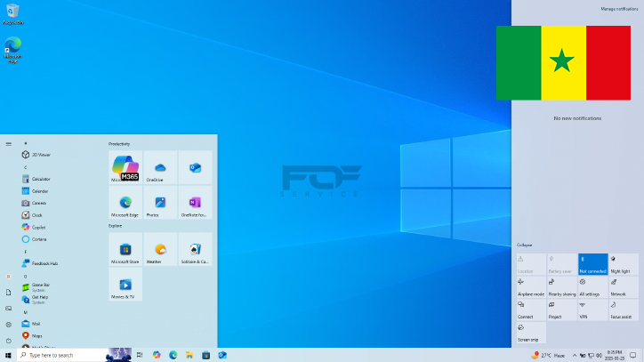Viewport: 644px width, 362px height.
Task: Select letter F app group header
Action: pyautogui.click(x=26, y=252)
